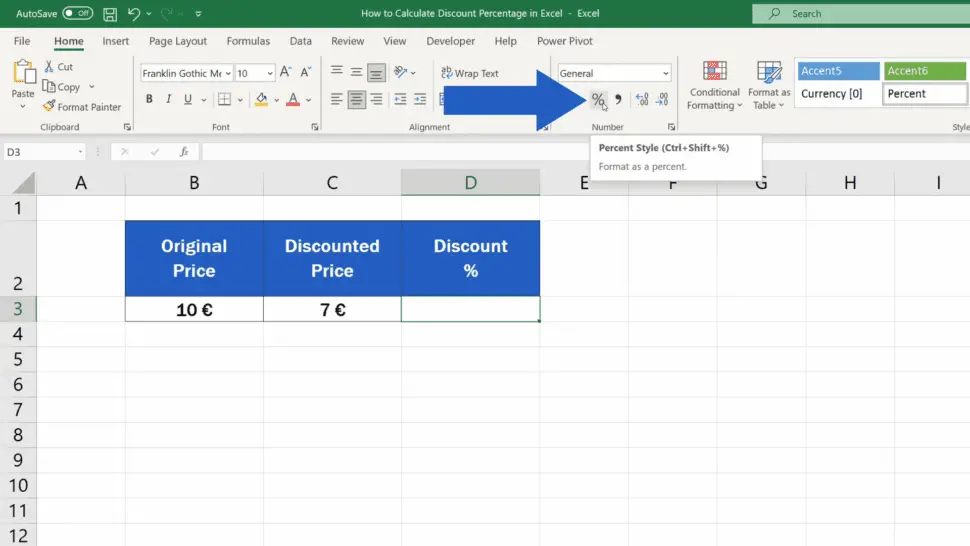The image size is (970, 546).
Task: Expand the font size dropdown
Action: point(269,73)
